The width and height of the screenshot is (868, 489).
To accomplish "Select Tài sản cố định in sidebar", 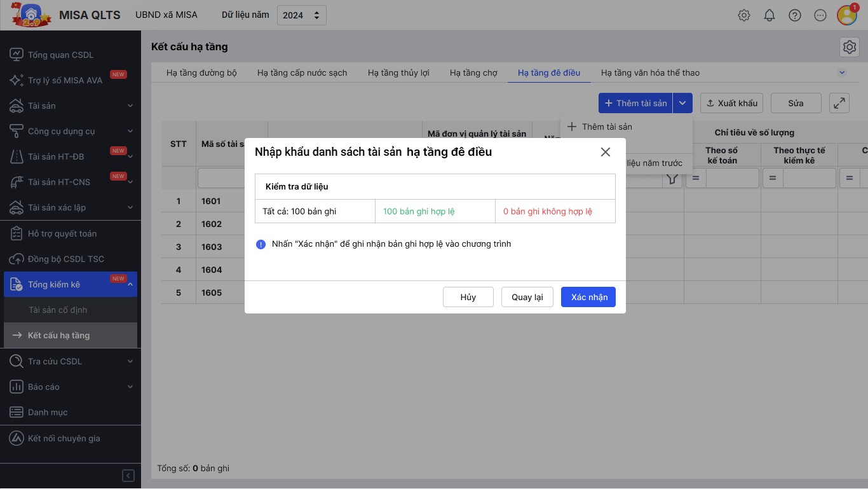I will pos(58,310).
